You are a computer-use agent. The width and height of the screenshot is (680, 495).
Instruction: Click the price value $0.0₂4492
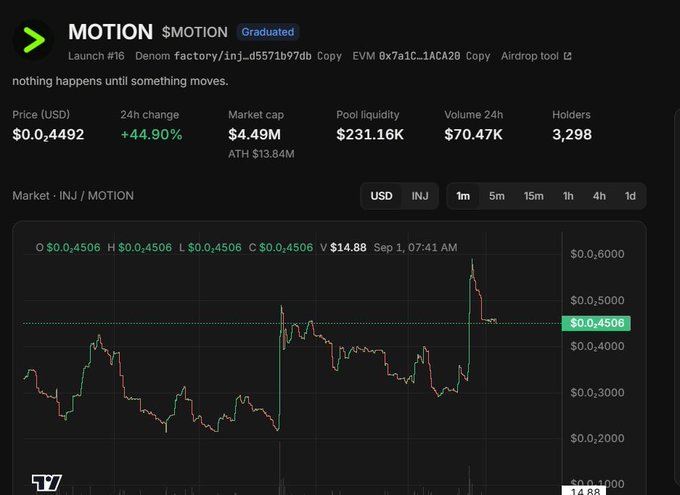(x=48, y=134)
